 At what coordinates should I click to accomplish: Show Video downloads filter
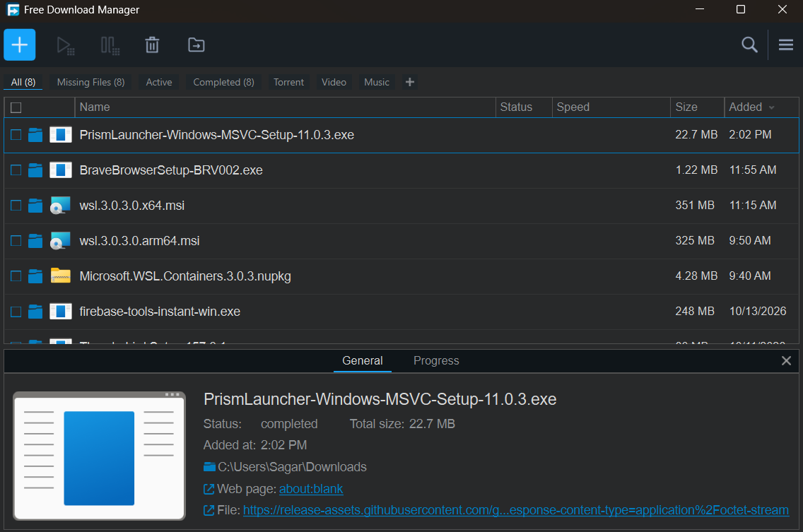334,82
